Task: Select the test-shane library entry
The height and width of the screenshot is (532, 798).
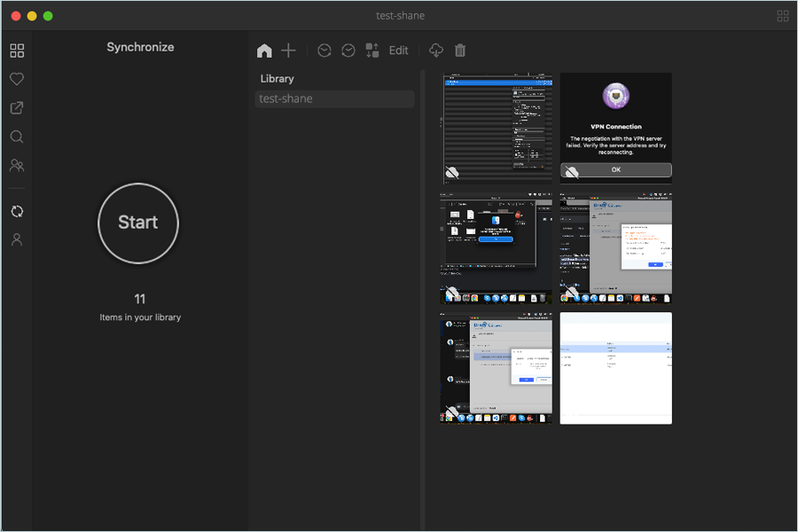Action: click(334, 98)
